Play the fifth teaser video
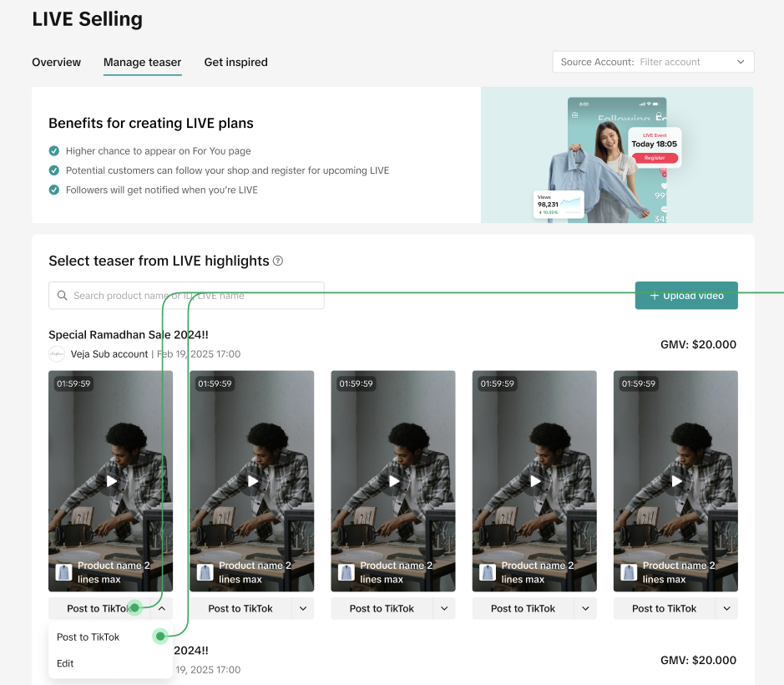This screenshot has height=685, width=784. 675,481
